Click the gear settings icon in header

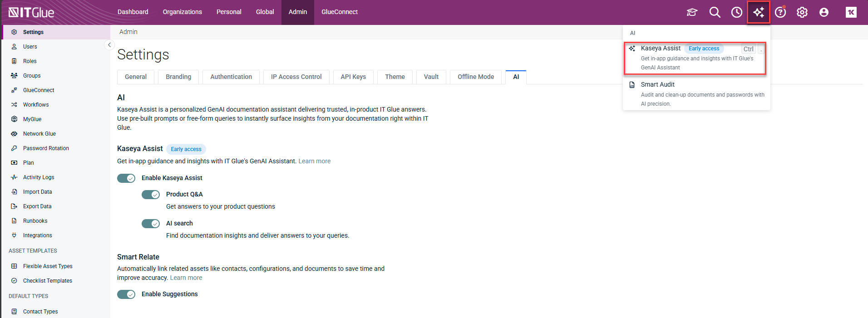(802, 12)
